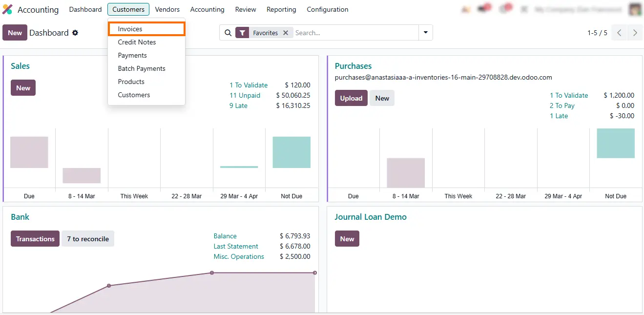
Task: Select Invoices from the Customers menu
Action: coord(130,29)
